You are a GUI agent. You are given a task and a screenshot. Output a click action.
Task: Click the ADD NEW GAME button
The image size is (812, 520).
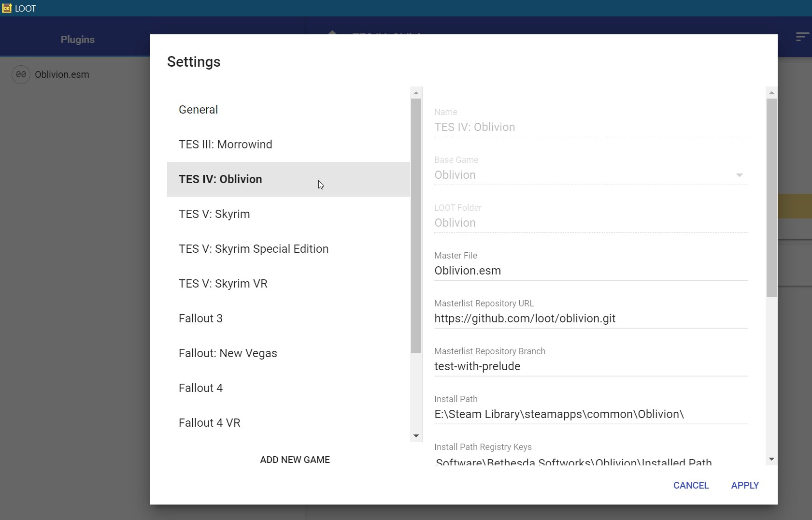tap(295, 459)
